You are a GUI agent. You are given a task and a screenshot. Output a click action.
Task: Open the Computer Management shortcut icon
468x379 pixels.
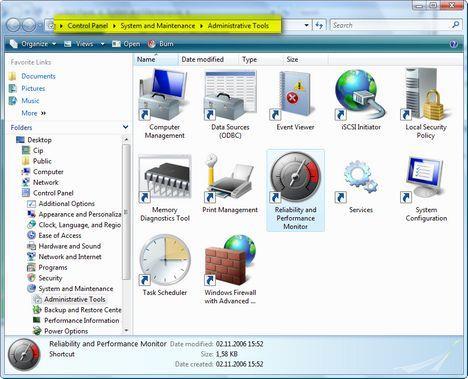point(164,95)
